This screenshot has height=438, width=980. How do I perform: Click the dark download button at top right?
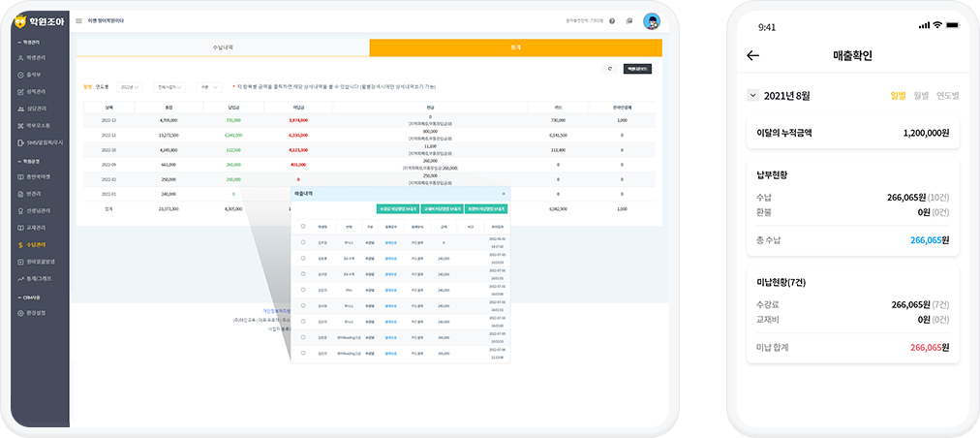click(637, 69)
